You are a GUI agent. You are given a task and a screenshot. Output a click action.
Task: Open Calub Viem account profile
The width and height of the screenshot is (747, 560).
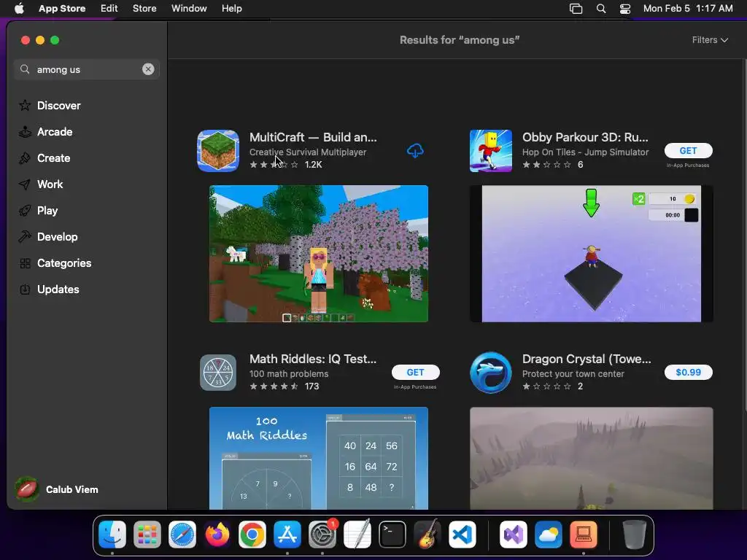coord(57,489)
